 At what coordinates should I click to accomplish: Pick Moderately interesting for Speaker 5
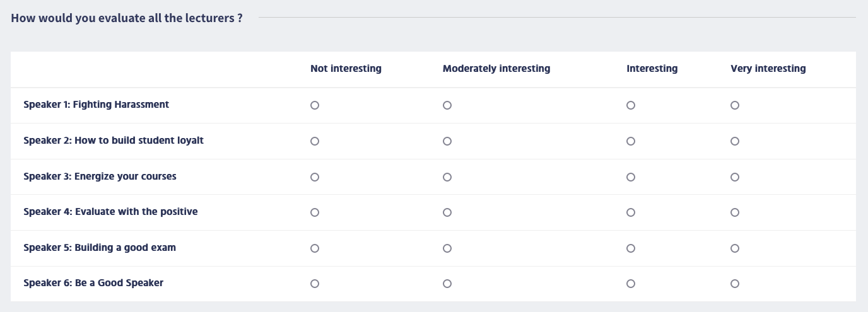click(x=447, y=248)
